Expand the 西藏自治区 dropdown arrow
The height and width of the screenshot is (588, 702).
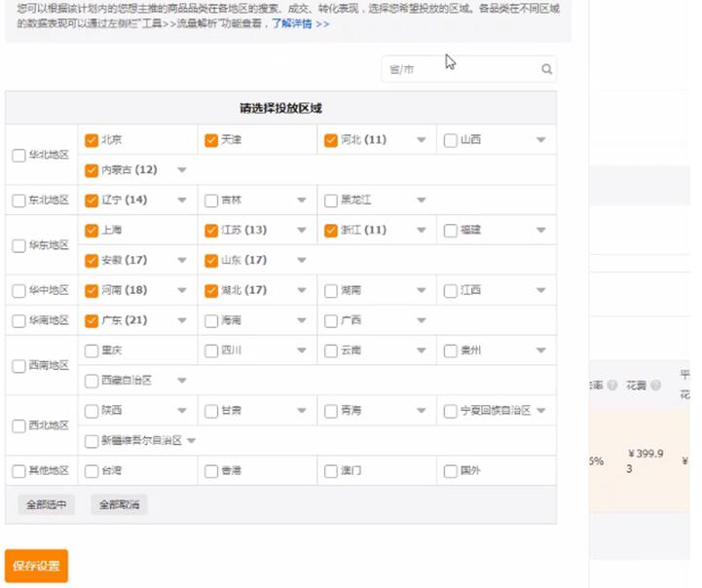point(182,381)
